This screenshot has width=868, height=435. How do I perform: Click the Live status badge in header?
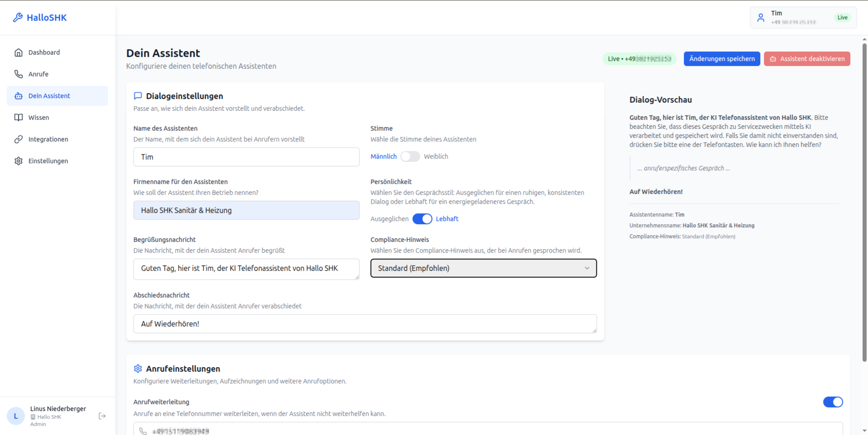[x=842, y=17]
